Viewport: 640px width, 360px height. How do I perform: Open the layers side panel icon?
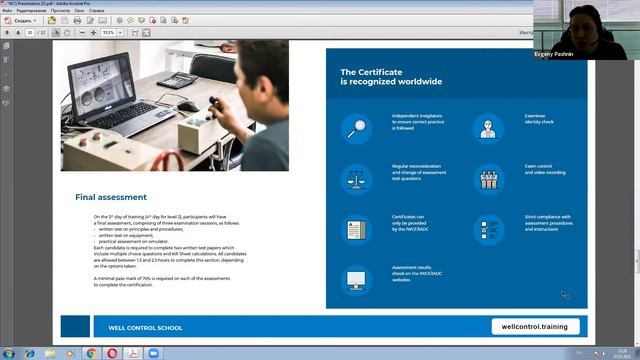pos(6,89)
